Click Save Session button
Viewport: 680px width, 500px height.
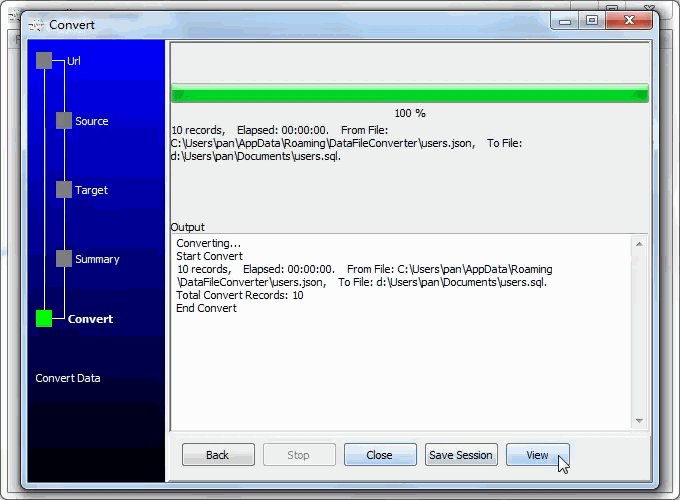coord(461,455)
